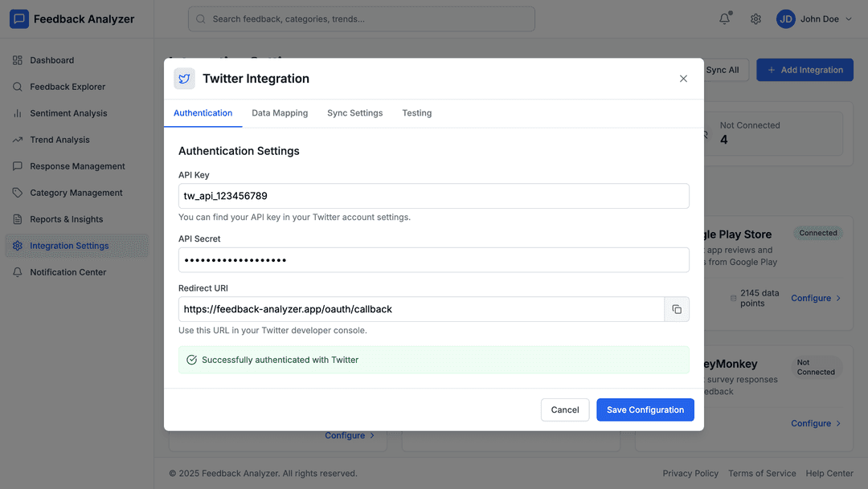Image resolution: width=868 pixels, height=489 pixels.
Task: Expand Configure for Google Play Store integration
Action: click(815, 298)
